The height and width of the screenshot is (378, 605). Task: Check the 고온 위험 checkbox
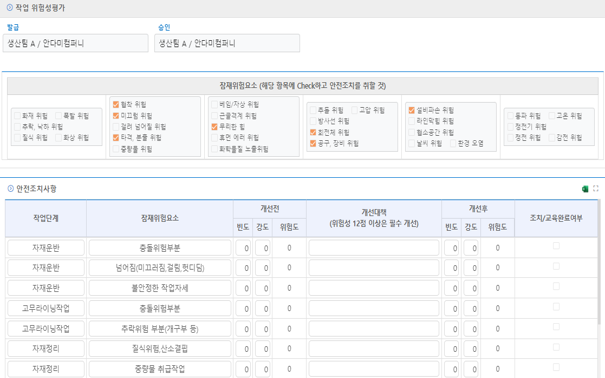[552, 116]
